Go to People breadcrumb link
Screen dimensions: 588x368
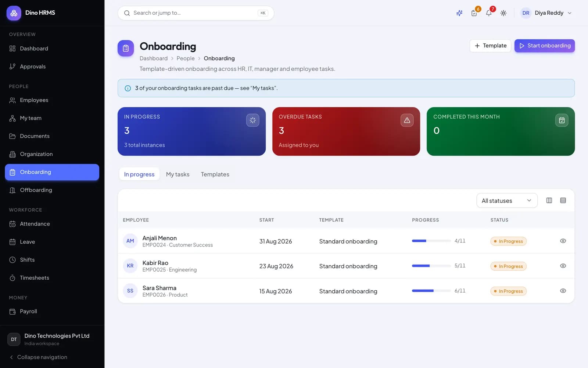point(186,59)
